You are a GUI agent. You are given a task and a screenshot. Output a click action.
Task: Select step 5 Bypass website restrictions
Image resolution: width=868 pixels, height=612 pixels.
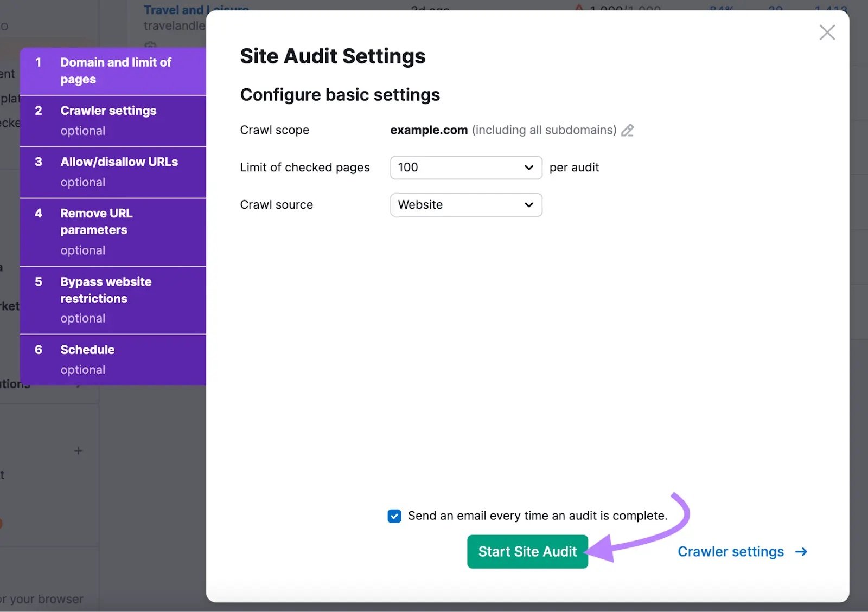(113, 299)
